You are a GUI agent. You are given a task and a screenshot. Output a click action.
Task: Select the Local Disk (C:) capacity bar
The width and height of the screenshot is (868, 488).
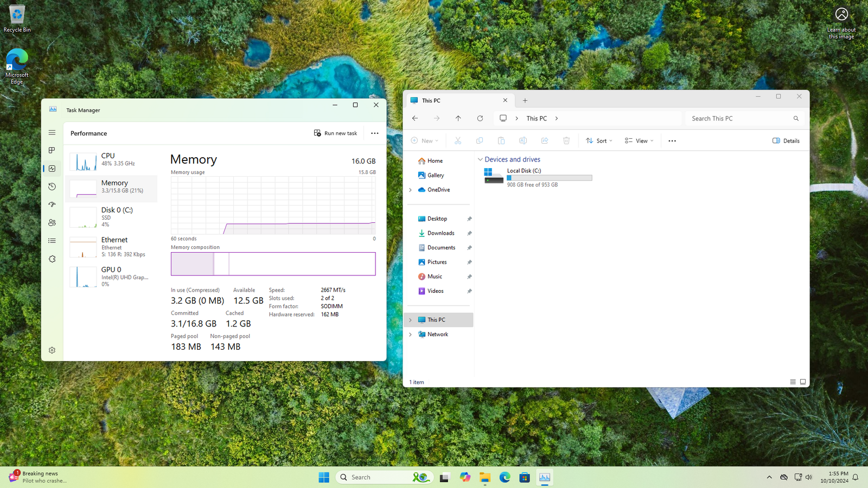click(x=550, y=178)
